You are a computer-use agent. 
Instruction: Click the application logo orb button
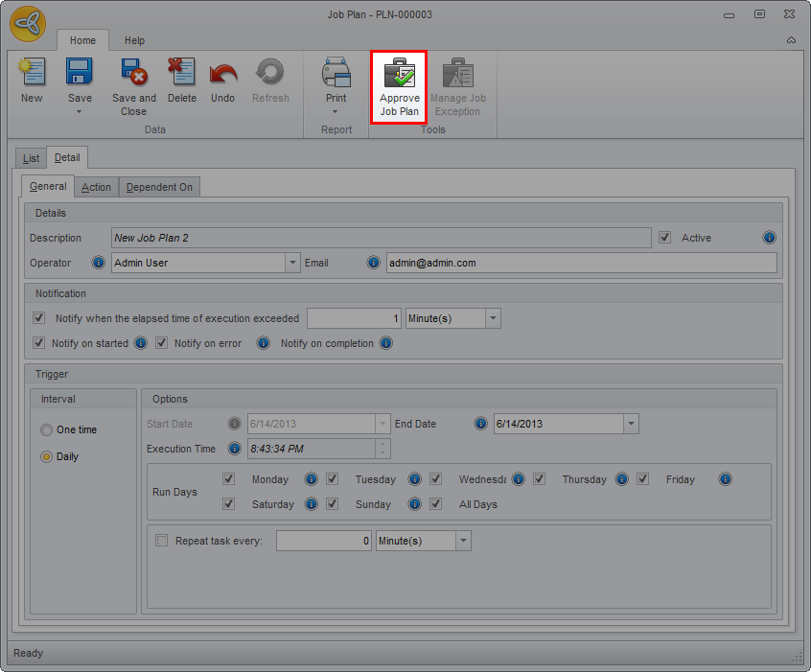(x=28, y=23)
